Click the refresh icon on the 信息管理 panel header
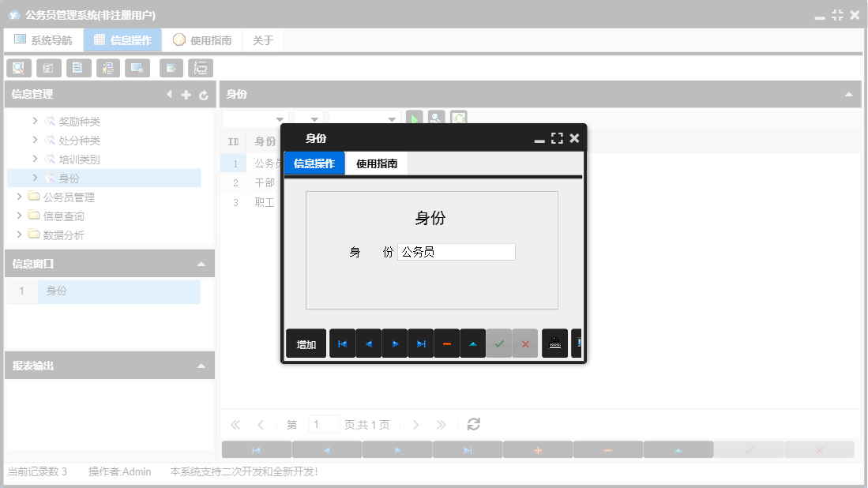 (204, 94)
